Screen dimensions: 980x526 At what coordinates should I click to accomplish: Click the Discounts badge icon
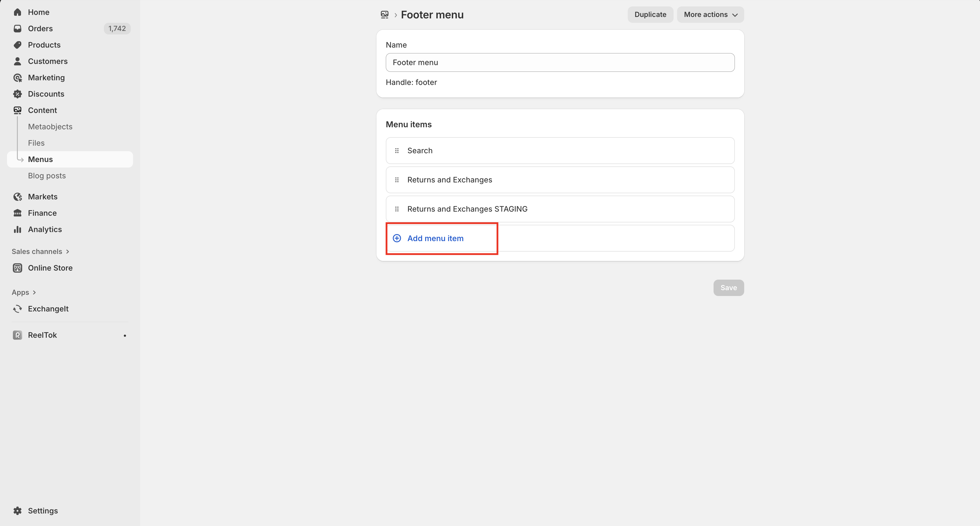(x=18, y=94)
